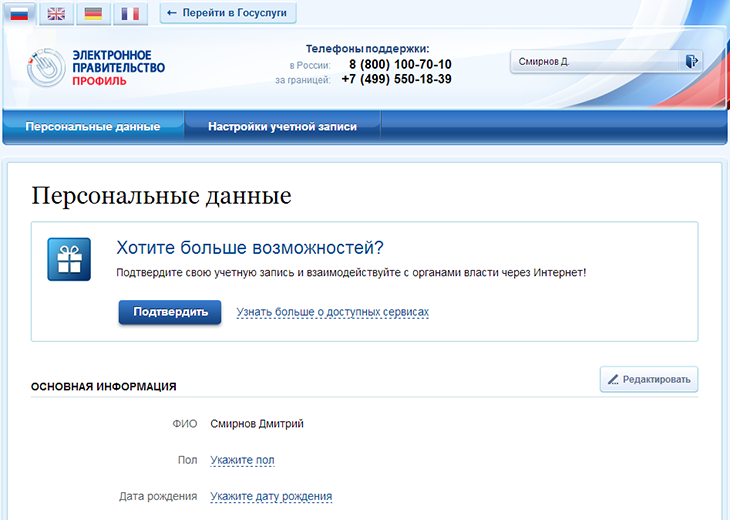Click the Электронное правительство logo
730x520 pixels.
click(96, 68)
